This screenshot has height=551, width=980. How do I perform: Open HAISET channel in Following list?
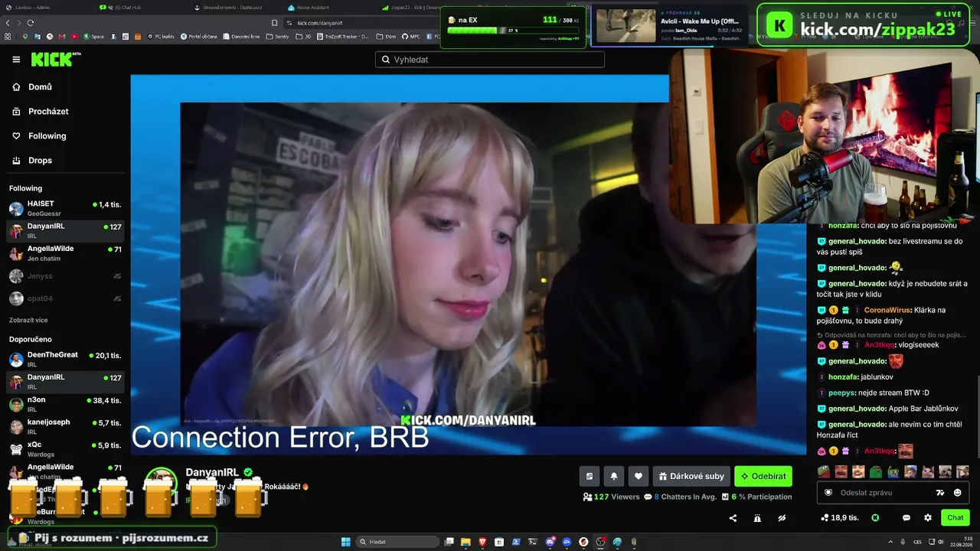(65, 208)
